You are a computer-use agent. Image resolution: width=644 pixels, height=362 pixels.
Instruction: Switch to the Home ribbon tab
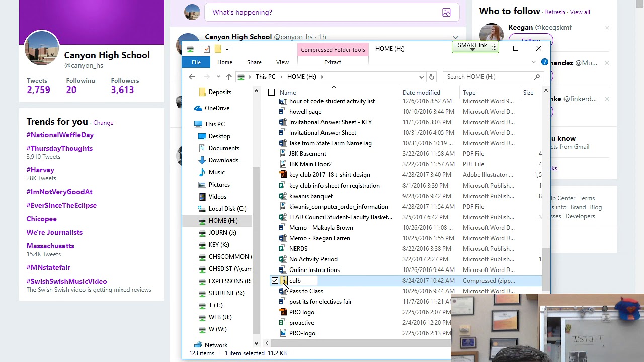click(x=225, y=62)
